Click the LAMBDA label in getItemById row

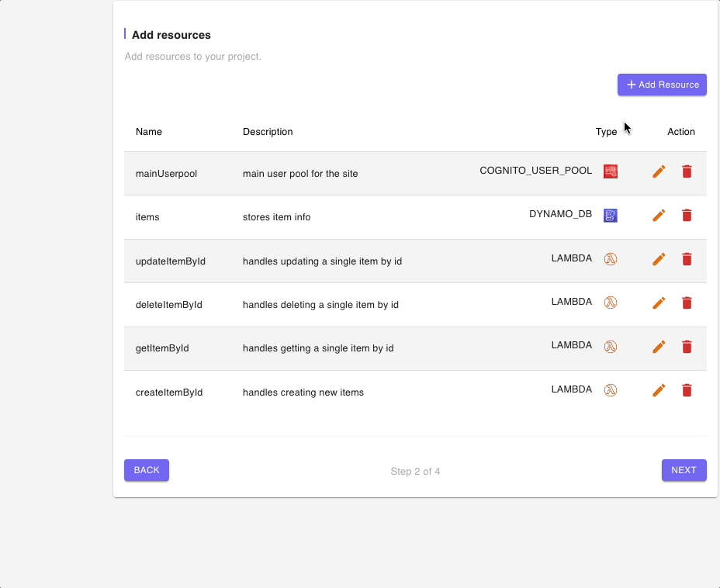point(572,345)
